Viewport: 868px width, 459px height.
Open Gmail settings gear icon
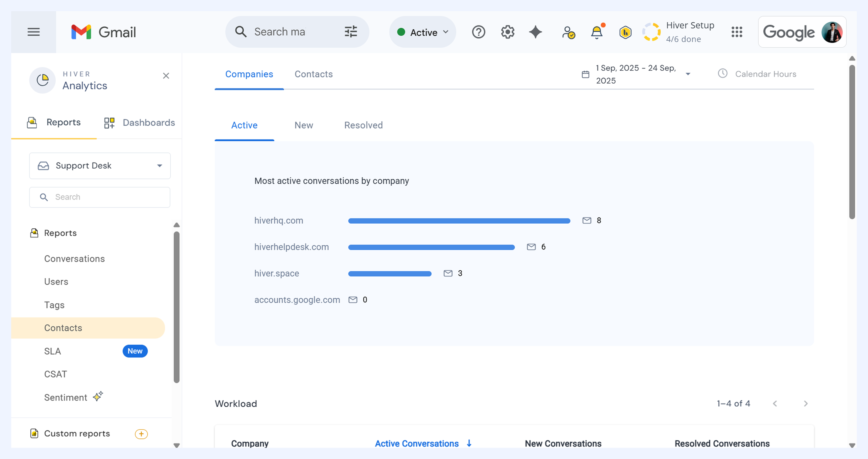508,32
